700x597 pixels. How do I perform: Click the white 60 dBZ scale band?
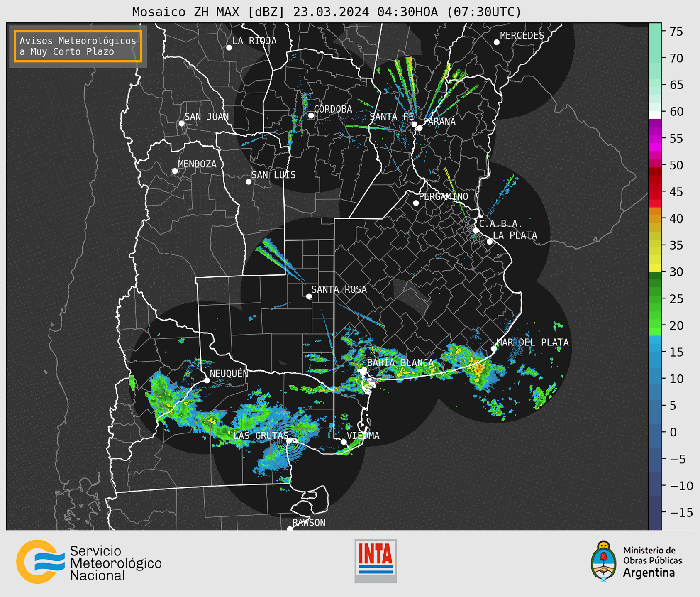655,115
